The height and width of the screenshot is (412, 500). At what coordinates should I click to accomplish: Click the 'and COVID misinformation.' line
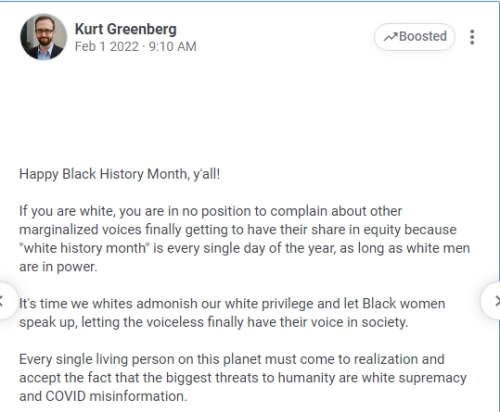pos(103,396)
